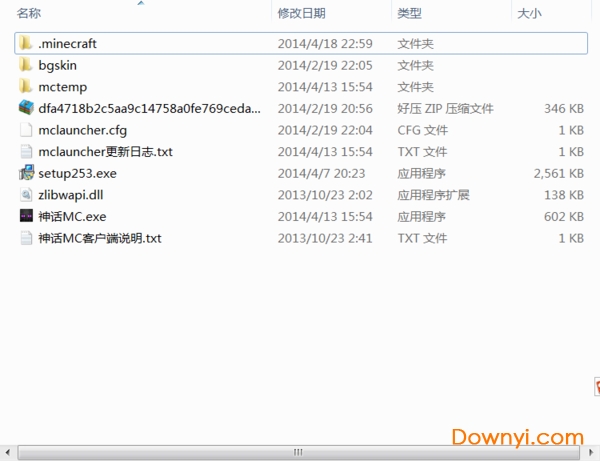Click the mclauncher.cfg file icon

(x=26, y=130)
